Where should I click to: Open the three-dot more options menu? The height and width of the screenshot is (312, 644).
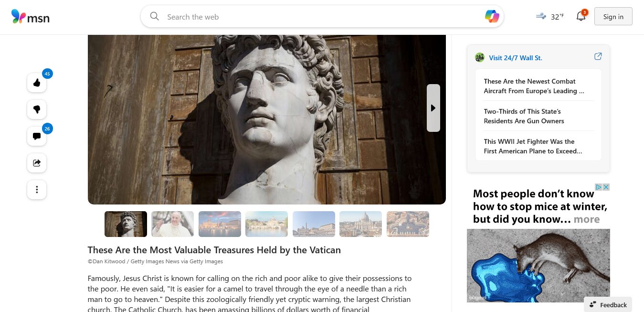(x=37, y=190)
